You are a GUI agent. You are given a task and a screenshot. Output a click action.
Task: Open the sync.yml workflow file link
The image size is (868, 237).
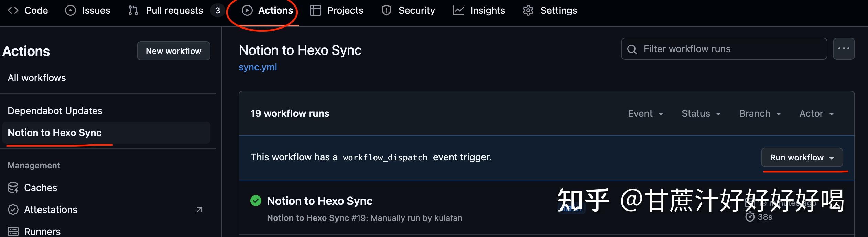258,67
